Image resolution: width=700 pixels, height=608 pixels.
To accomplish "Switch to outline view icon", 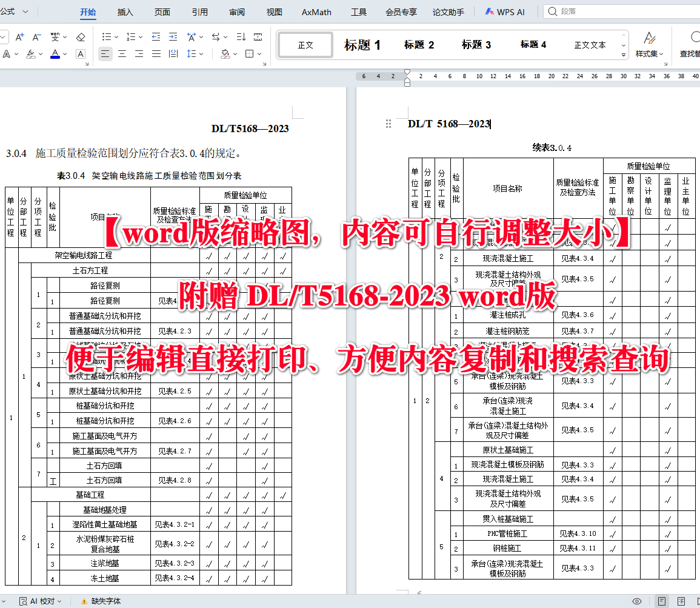I will (x=681, y=601).
